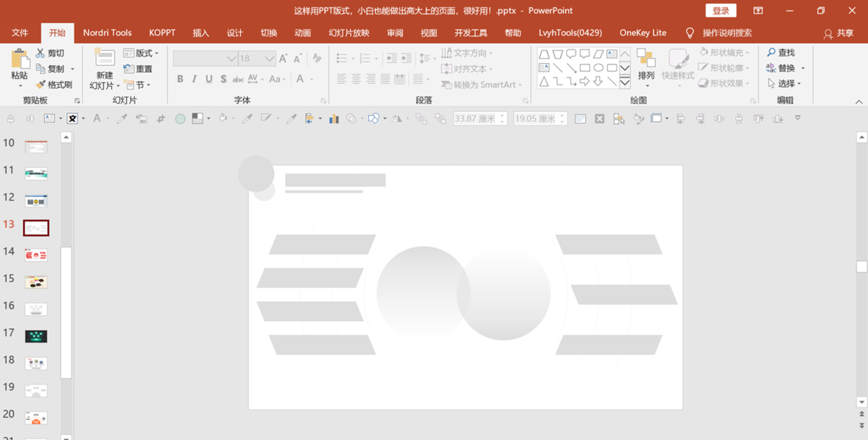The image size is (868, 440).
Task: Select the trapezoid shape in gallery
Action: pos(544,54)
